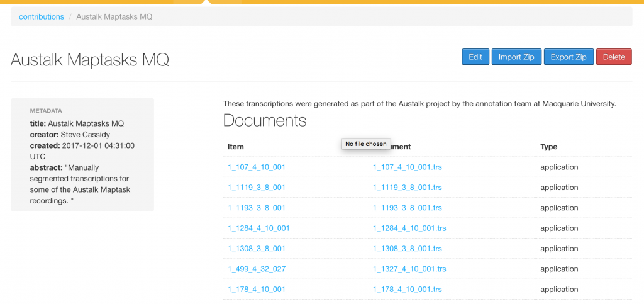644x304 pixels.
Task: Open document 1_1193_3_8_001.trs
Action: coord(408,208)
